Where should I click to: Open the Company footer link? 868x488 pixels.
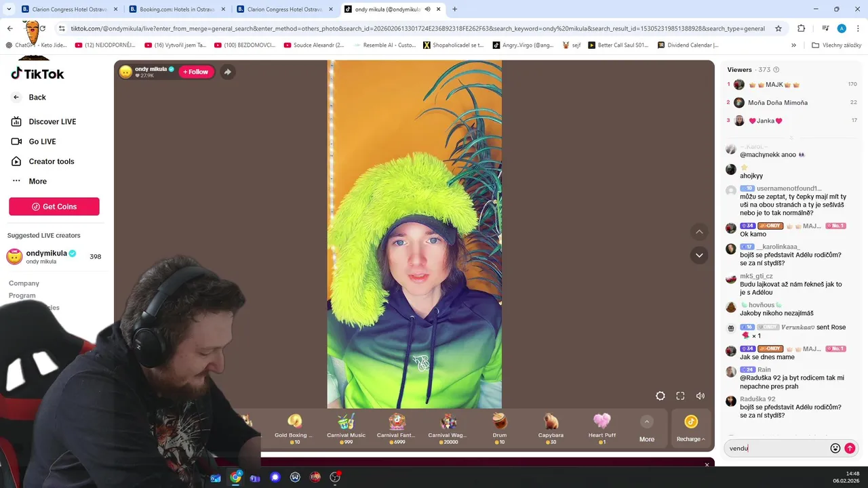click(24, 283)
